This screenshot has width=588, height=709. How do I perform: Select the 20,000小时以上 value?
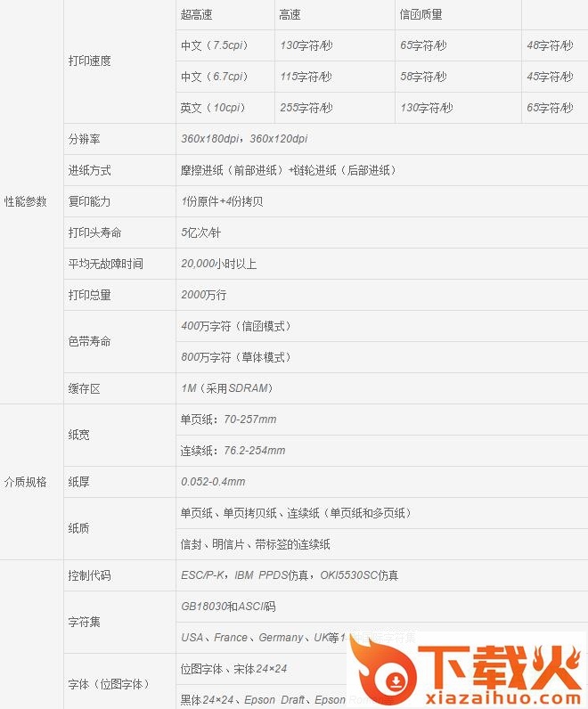pos(219,264)
